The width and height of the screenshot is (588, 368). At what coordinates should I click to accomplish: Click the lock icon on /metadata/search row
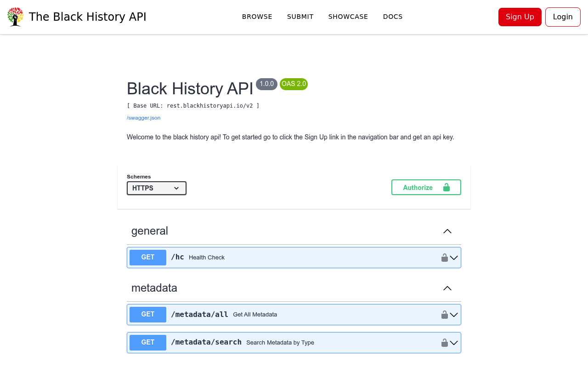pyautogui.click(x=445, y=343)
